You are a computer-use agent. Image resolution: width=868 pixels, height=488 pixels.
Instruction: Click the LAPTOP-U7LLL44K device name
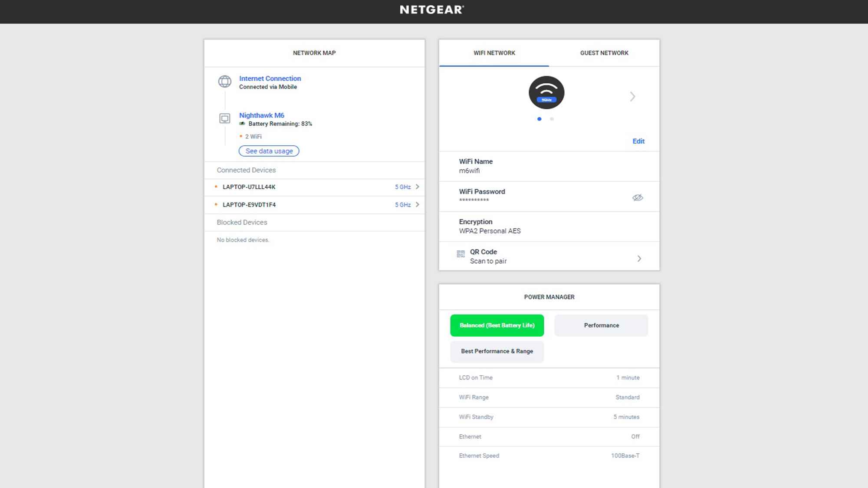pos(249,187)
